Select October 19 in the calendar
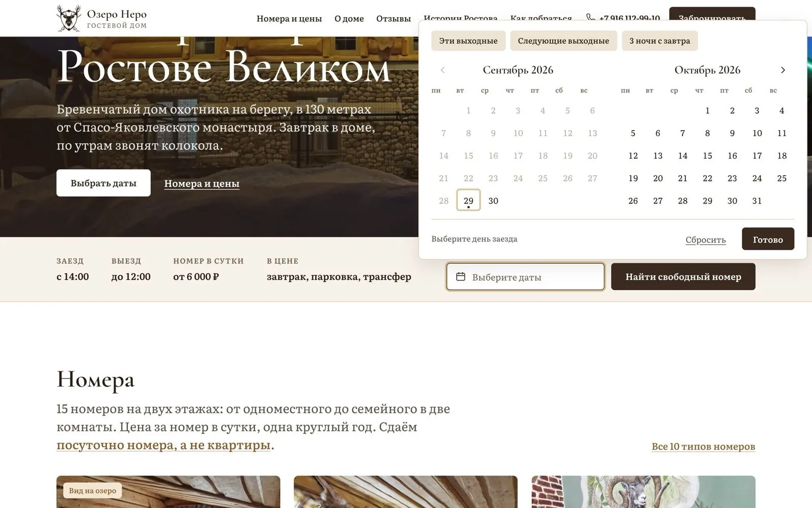The height and width of the screenshot is (508, 812). point(633,178)
